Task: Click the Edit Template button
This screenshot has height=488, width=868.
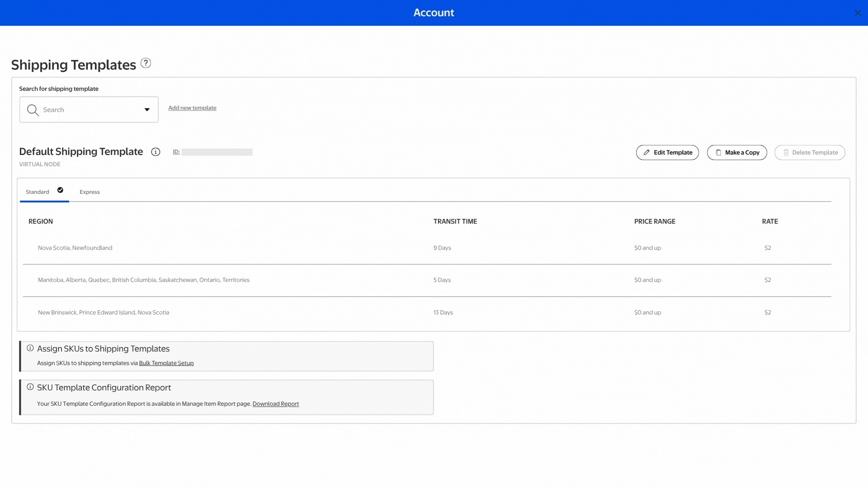Action: coord(667,153)
